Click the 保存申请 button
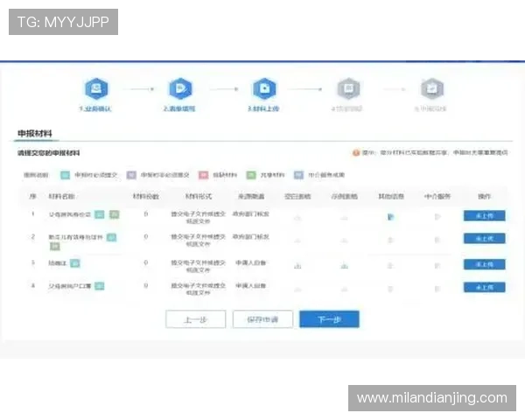The width and height of the screenshot is (525, 420). 262,319
